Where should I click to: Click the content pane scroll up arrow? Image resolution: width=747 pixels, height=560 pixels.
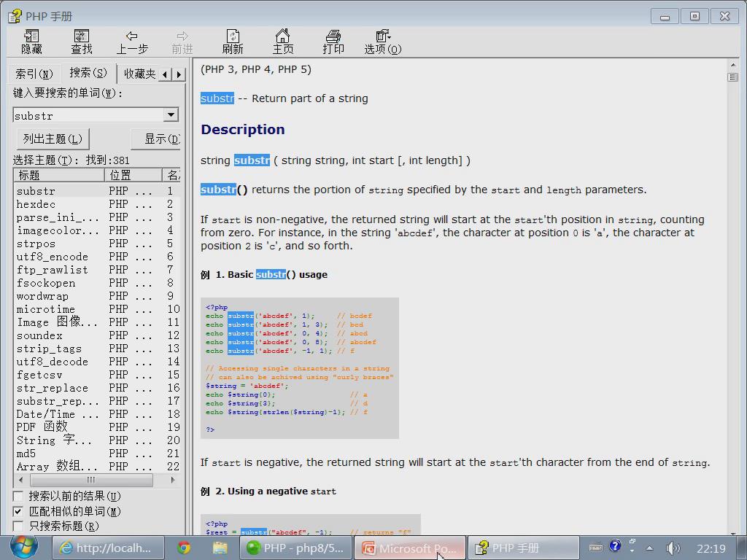pyautogui.click(x=732, y=64)
